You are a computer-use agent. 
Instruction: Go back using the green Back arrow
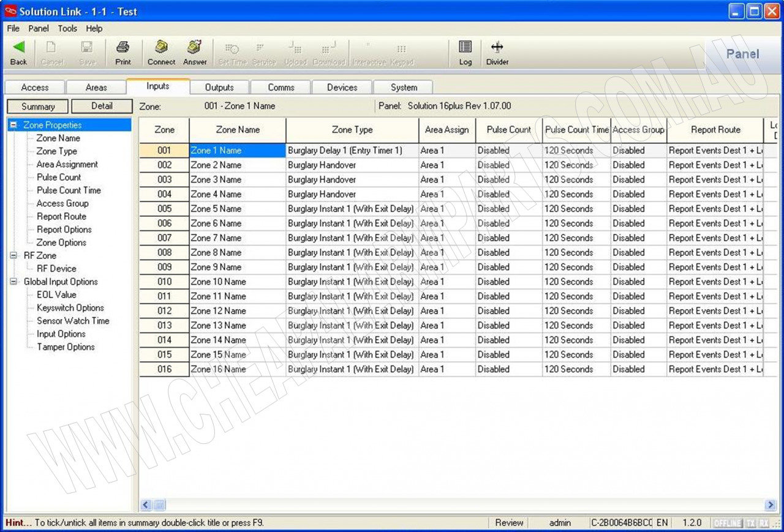tap(19, 53)
